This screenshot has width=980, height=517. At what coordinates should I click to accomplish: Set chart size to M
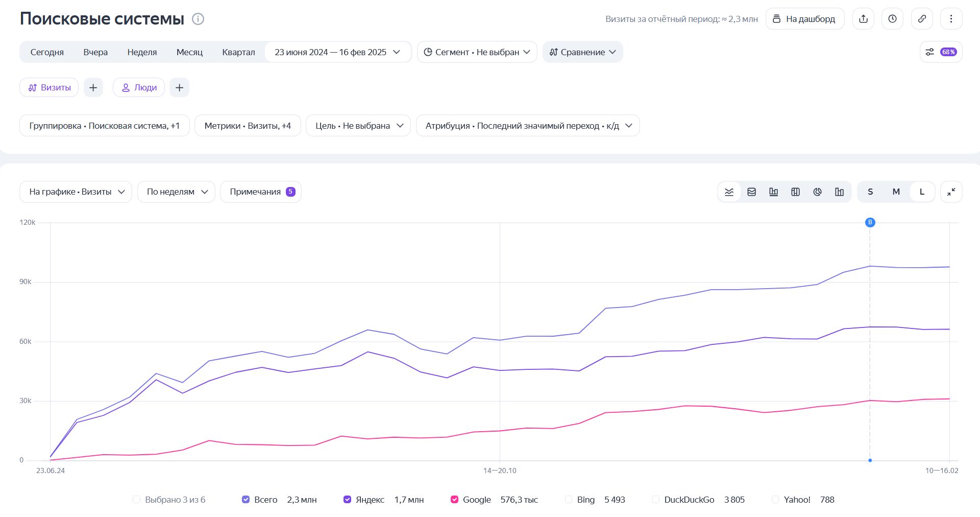tap(896, 192)
